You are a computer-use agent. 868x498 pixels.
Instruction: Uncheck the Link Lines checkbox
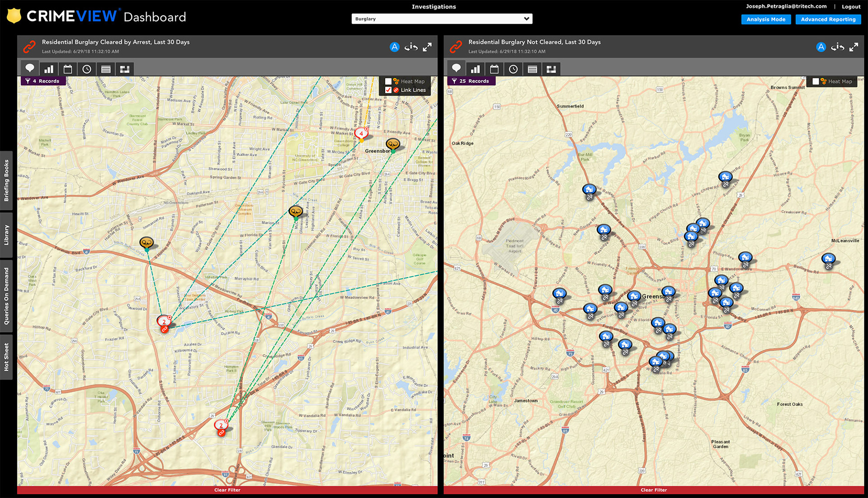click(x=388, y=90)
